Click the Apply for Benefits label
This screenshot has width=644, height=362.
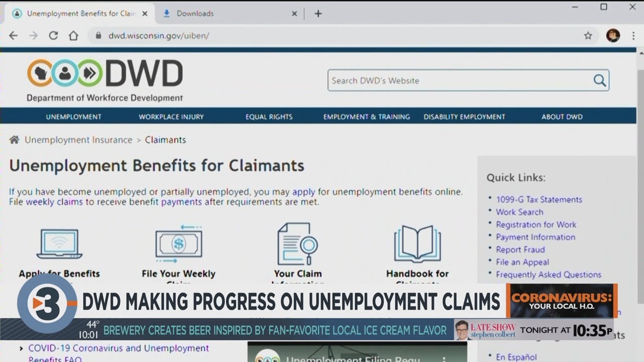[59, 274]
